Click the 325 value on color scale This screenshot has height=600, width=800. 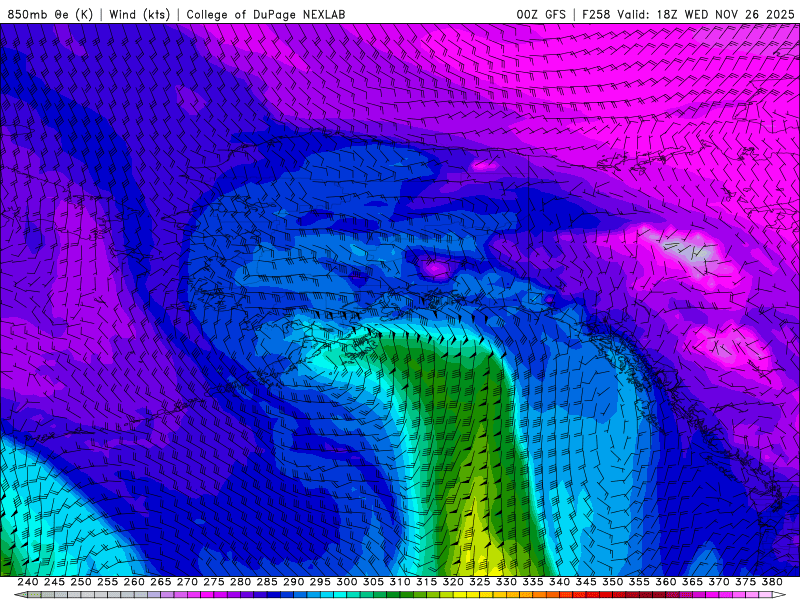479,582
